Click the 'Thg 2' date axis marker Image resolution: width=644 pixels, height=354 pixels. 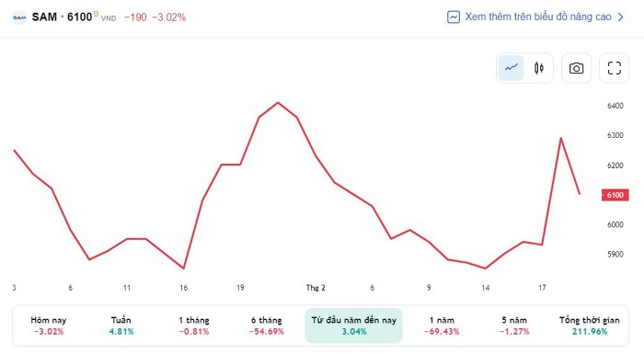pos(316,288)
